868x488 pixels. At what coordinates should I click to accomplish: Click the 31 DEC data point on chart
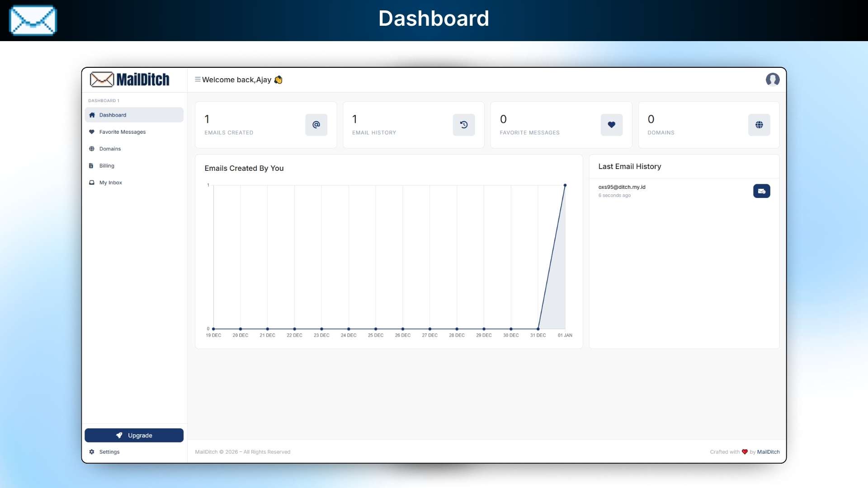(538, 329)
